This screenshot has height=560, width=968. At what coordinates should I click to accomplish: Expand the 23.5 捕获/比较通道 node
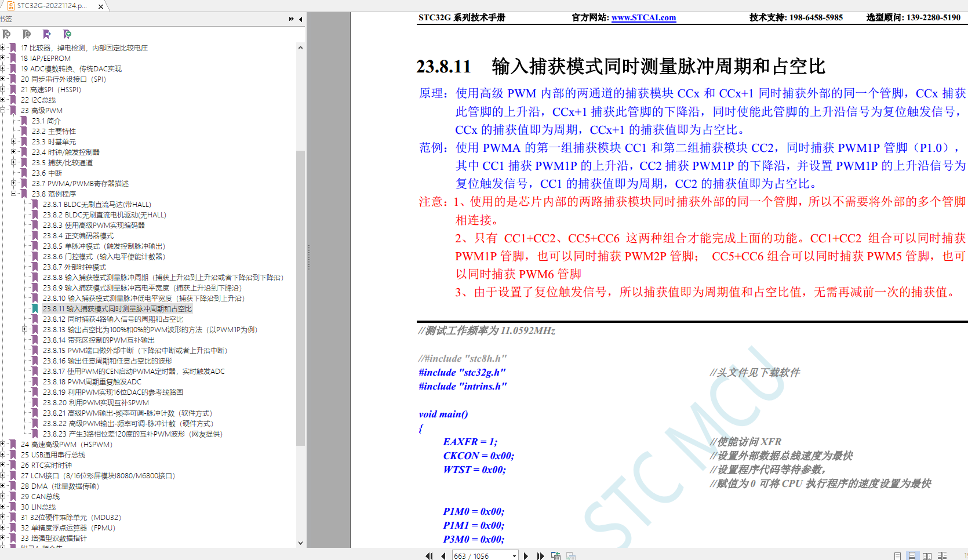pos(13,162)
